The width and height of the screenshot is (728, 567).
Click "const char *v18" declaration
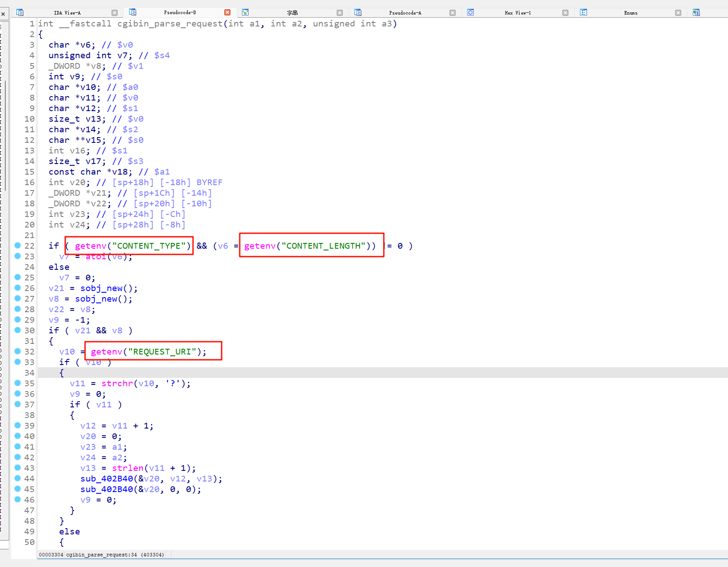[x=90, y=172]
